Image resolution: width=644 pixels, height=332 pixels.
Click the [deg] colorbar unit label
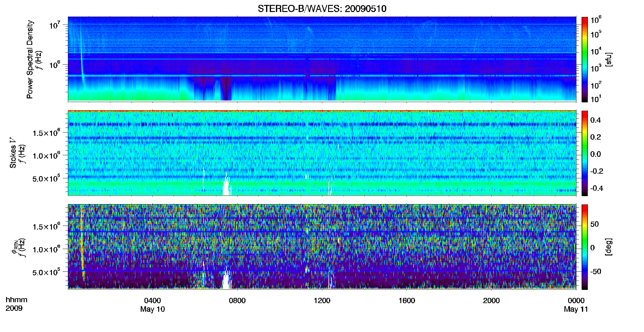click(x=609, y=247)
